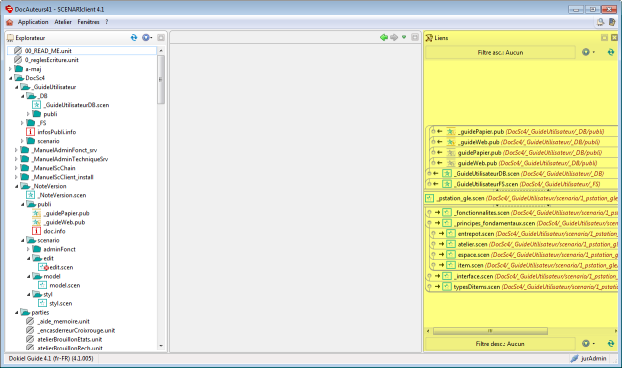Viewport: 622px width, 368px height.
Task: Open the Application menu
Action: click(x=33, y=22)
